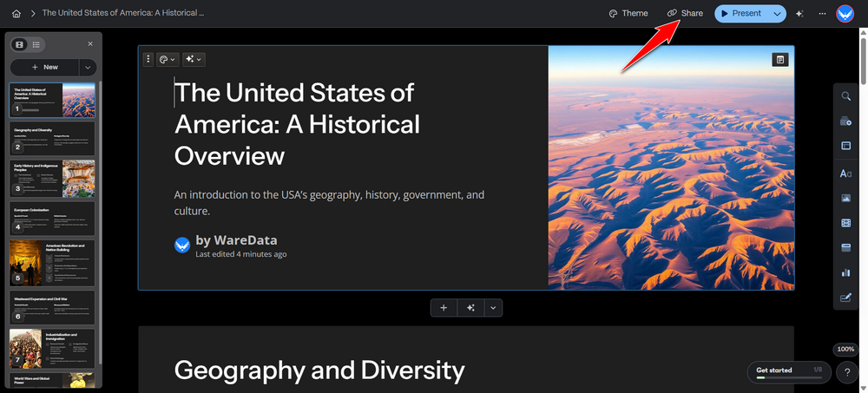Go to the home icon
The image size is (868, 393).
click(x=16, y=13)
